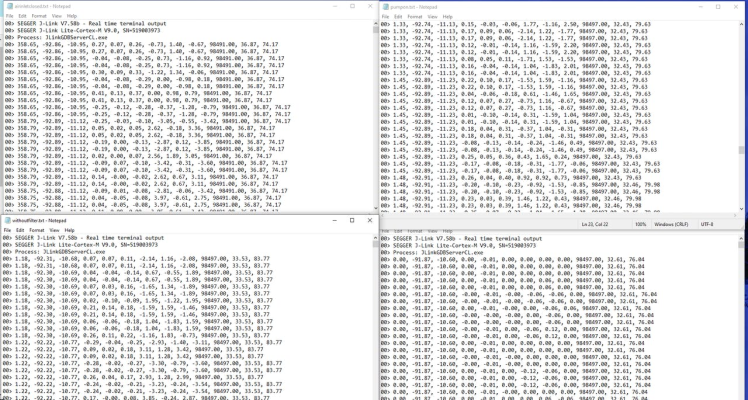Minimize the withoutfilter.txt Notepad window

coord(334,220)
